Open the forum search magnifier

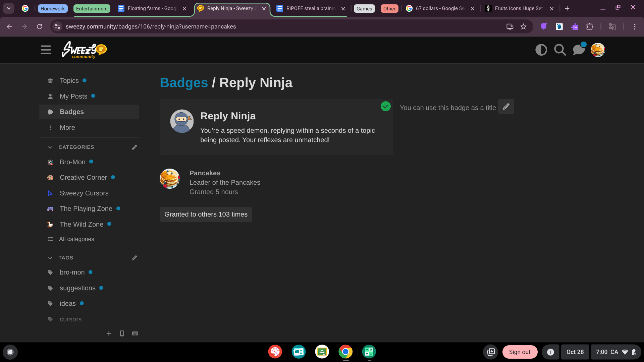(560, 50)
